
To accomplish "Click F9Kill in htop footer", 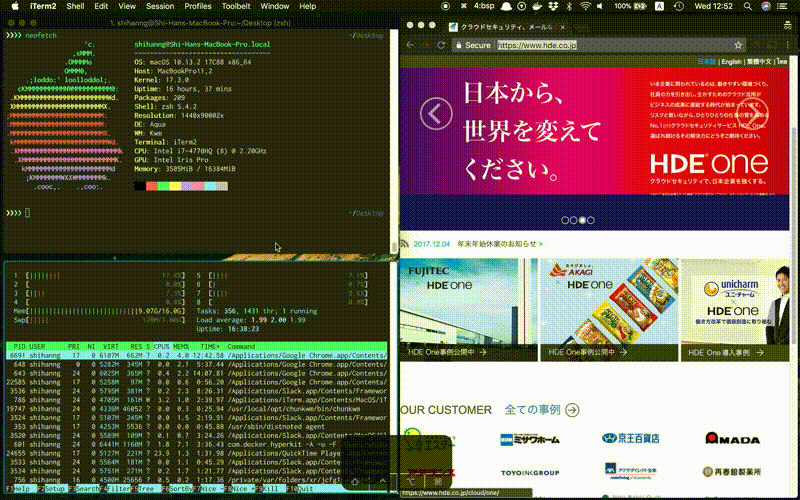I will [x=268, y=489].
